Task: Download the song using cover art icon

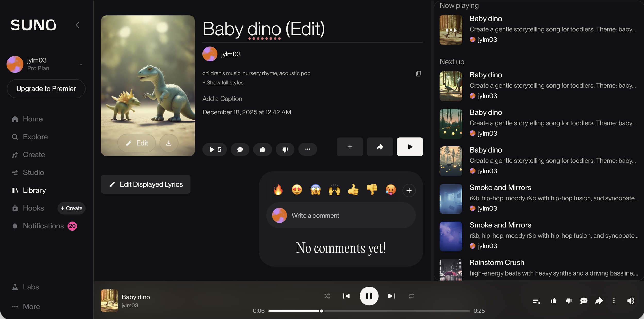Action: (169, 143)
